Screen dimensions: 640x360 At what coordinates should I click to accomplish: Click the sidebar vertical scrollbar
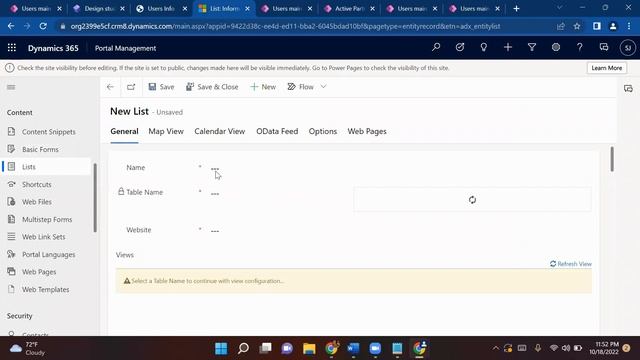coord(95,198)
